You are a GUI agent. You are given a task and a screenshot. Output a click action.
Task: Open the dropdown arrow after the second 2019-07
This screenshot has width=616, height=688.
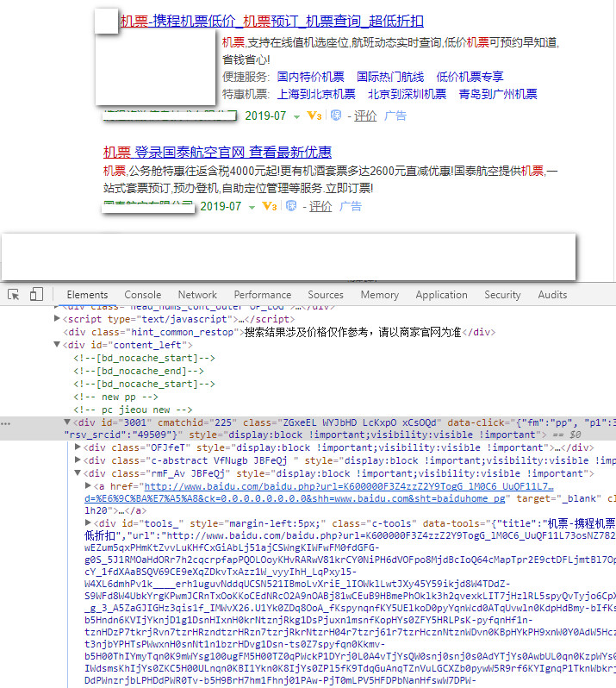coord(252,207)
